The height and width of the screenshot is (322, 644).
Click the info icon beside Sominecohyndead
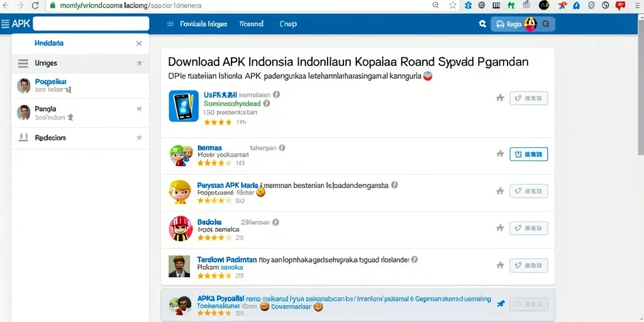[267, 103]
